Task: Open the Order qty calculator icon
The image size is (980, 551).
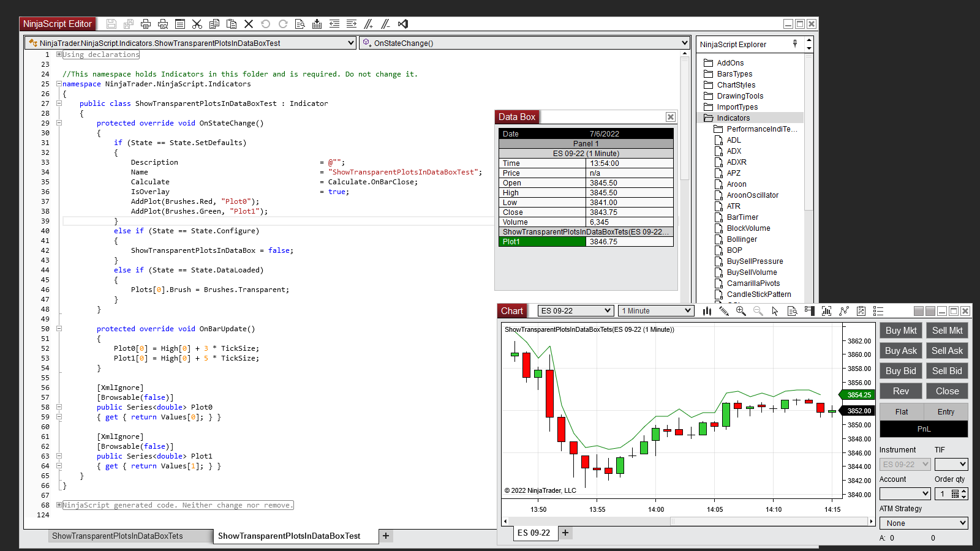Action: pyautogui.click(x=955, y=493)
